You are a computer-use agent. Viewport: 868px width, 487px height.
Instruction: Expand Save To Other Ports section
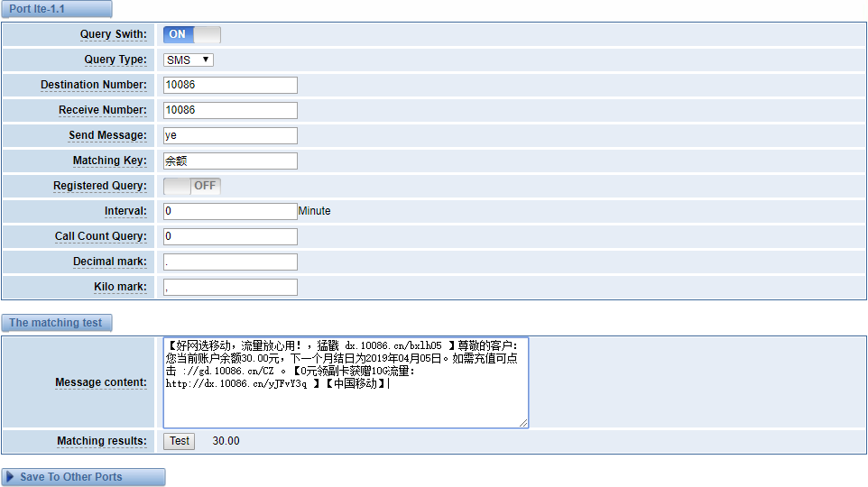coord(83,477)
